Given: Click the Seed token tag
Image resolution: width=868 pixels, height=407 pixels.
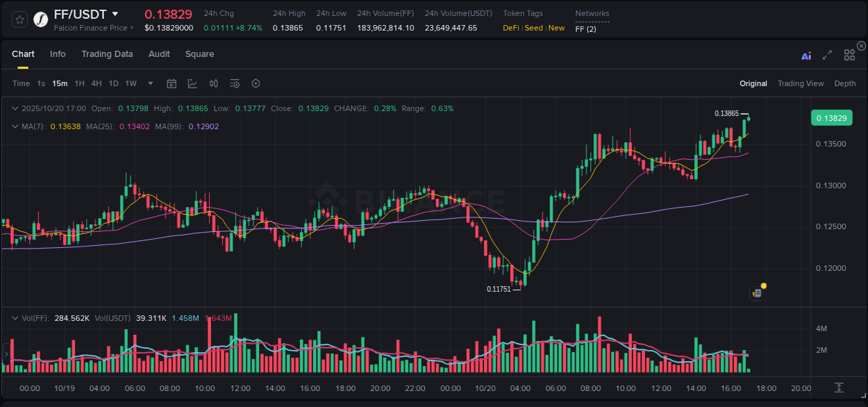Looking at the screenshot, I should 532,28.
